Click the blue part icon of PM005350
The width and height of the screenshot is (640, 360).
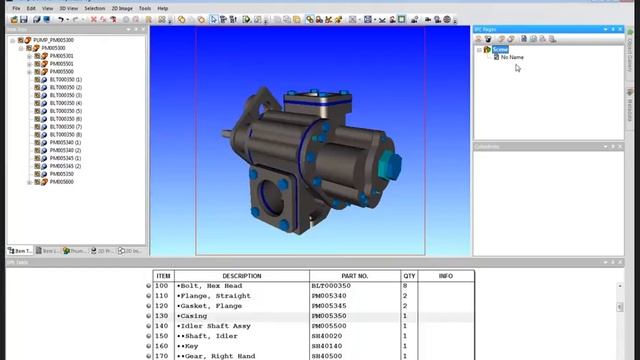[44, 174]
